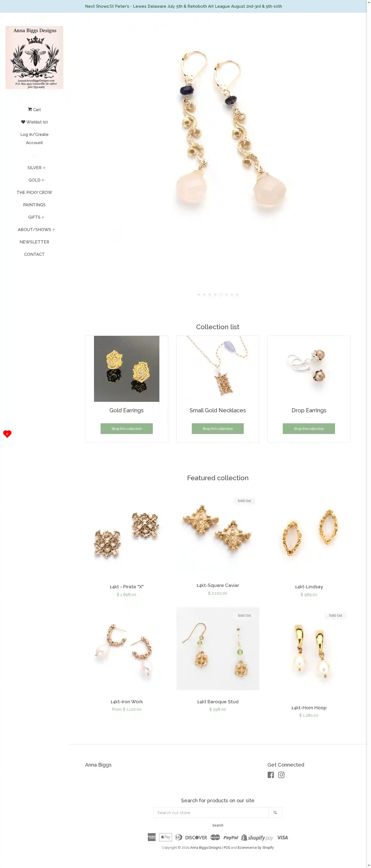
Task: Click the search magnifier button
Action: tap(275, 812)
